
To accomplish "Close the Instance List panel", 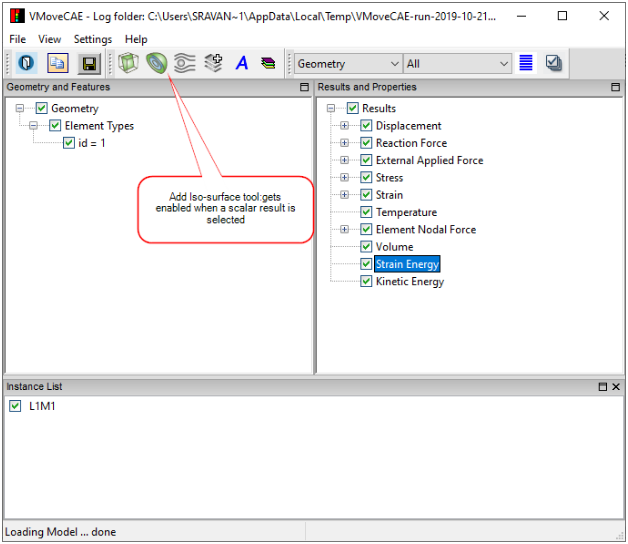I will (616, 387).
